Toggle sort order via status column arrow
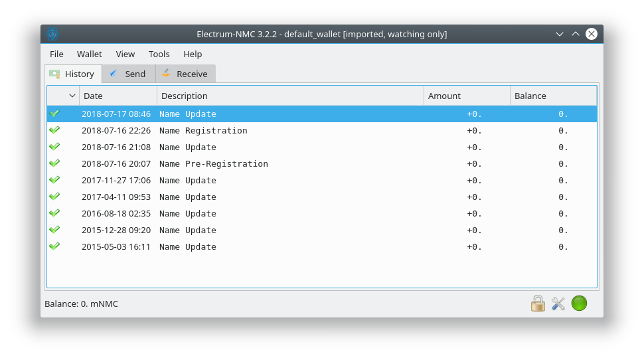The image size is (644, 358). point(72,96)
